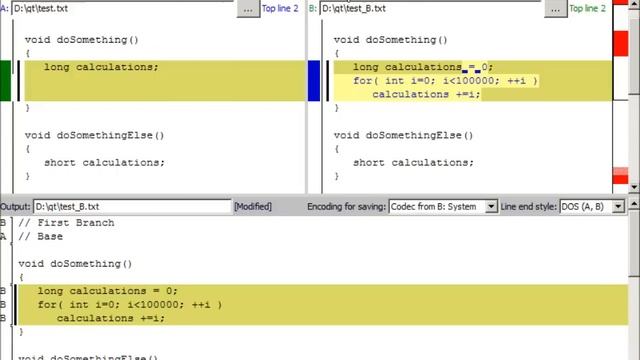Image resolution: width=640 pixels, height=360 pixels.
Task: Click 'long calculations = 0;' in output pane
Action: 108,291
